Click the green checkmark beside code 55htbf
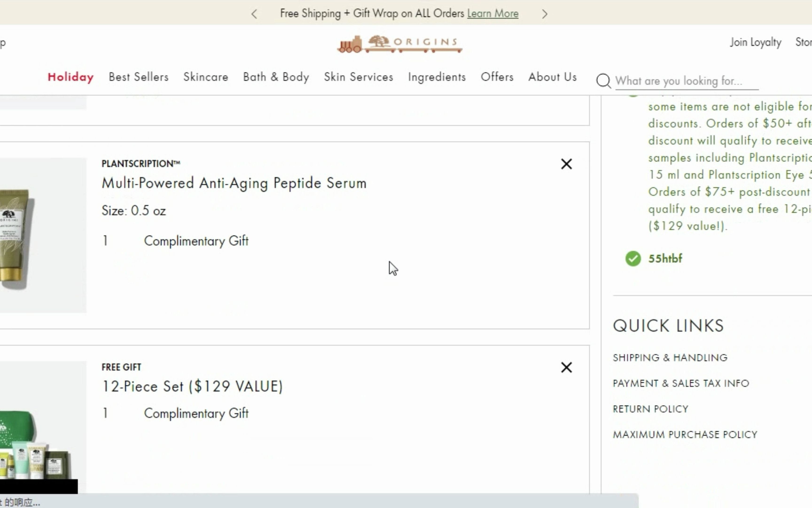 click(x=633, y=259)
